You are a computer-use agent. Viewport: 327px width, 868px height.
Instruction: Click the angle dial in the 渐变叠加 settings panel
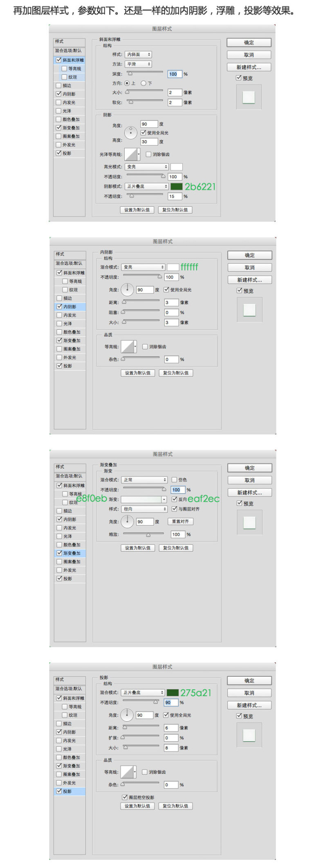(127, 521)
